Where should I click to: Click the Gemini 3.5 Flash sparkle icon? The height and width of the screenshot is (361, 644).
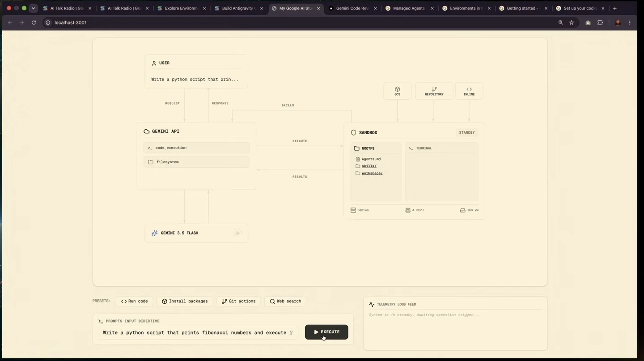point(154,233)
